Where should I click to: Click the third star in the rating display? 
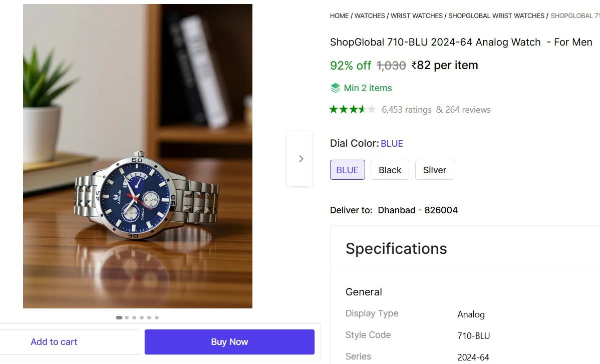(x=353, y=109)
